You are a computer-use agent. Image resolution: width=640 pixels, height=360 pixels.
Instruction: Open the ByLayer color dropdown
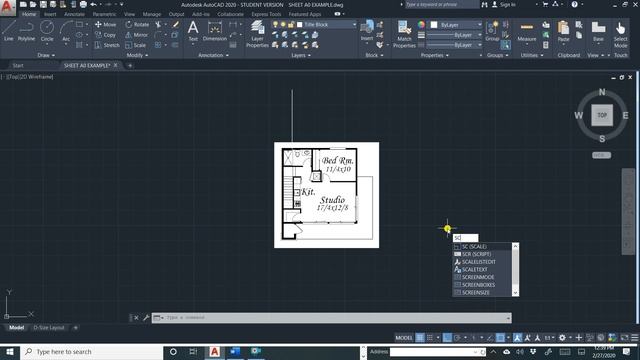(480, 25)
